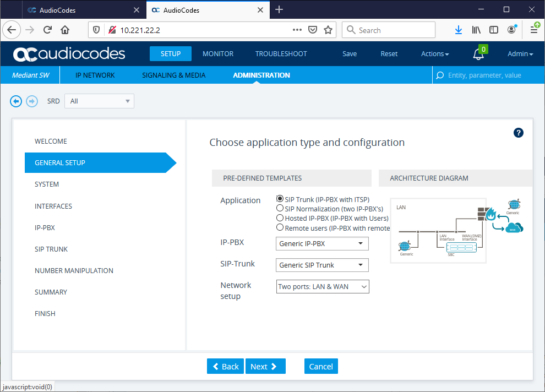545x392 pixels.
Task: Open the Network setup dropdown
Action: 323,287
